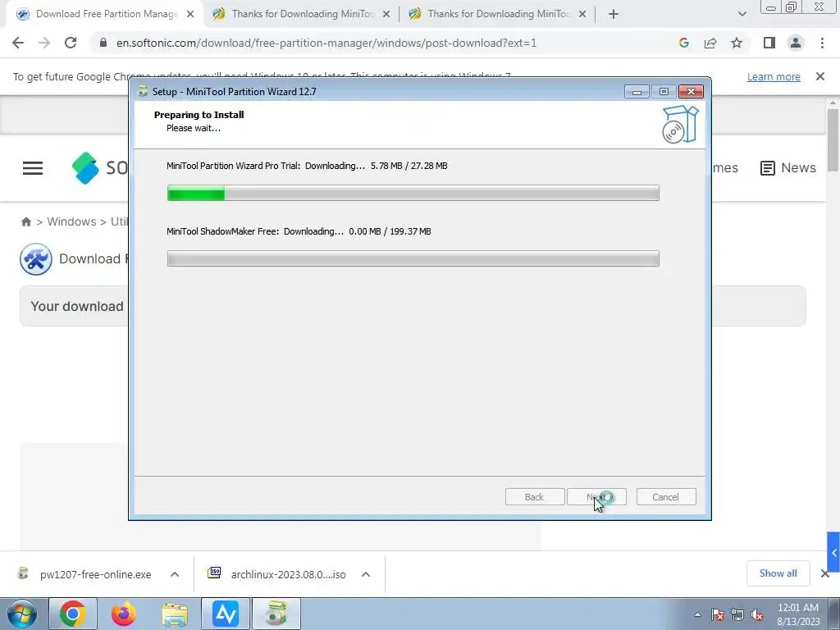The width and height of the screenshot is (840, 630).
Task: Select the MiniTool setup taskbar icon
Action: pos(276,614)
